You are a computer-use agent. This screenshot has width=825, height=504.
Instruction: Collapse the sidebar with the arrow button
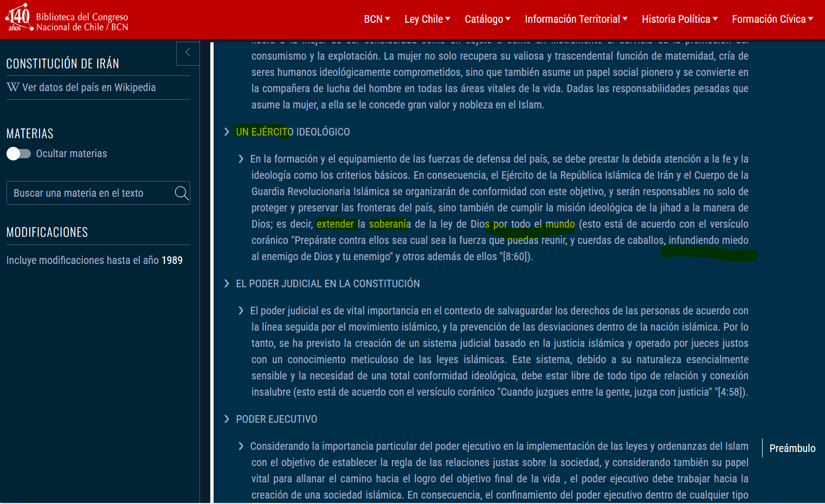tap(188, 53)
